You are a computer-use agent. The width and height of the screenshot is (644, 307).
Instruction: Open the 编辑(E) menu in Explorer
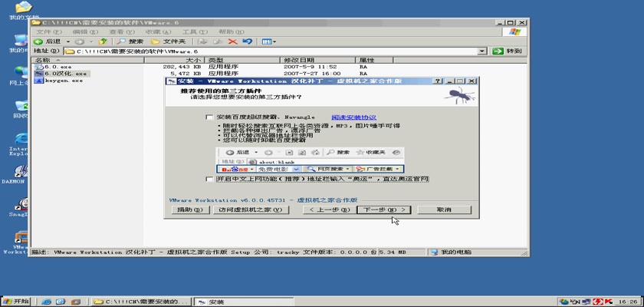[85, 31]
